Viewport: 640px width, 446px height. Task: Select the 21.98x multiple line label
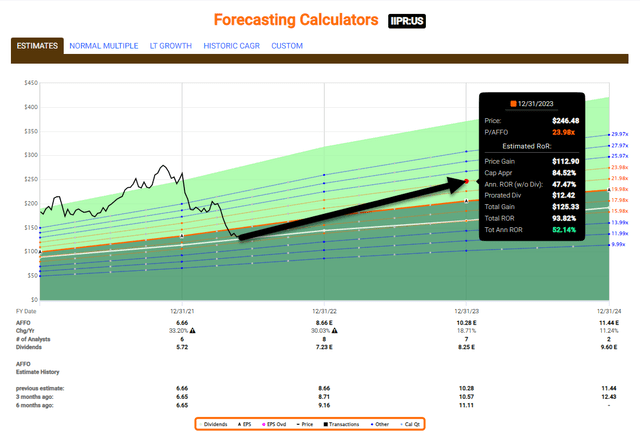click(x=620, y=178)
